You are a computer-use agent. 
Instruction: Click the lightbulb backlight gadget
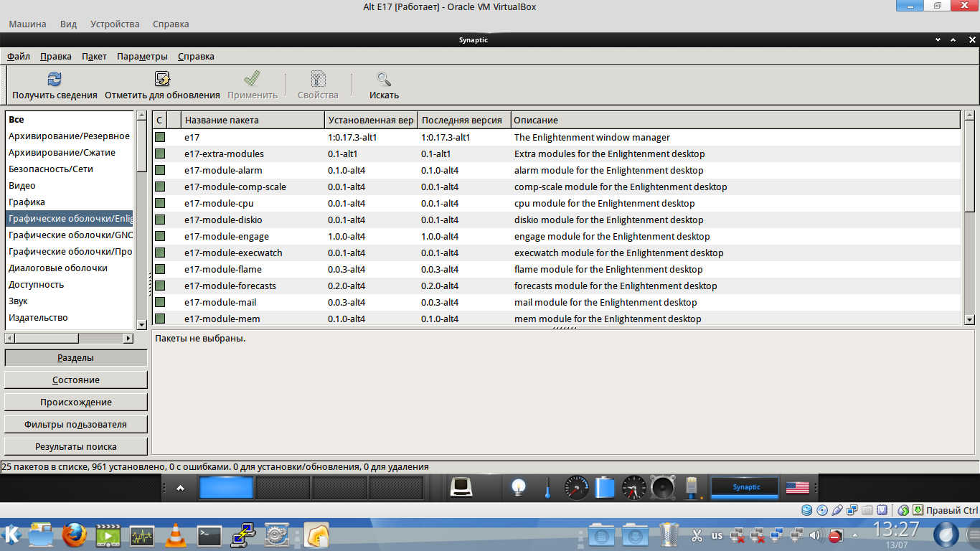[x=518, y=488]
